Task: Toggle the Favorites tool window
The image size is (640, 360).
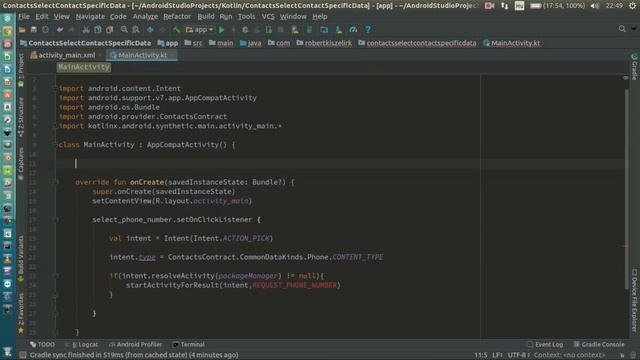Action: pyautogui.click(x=21, y=313)
